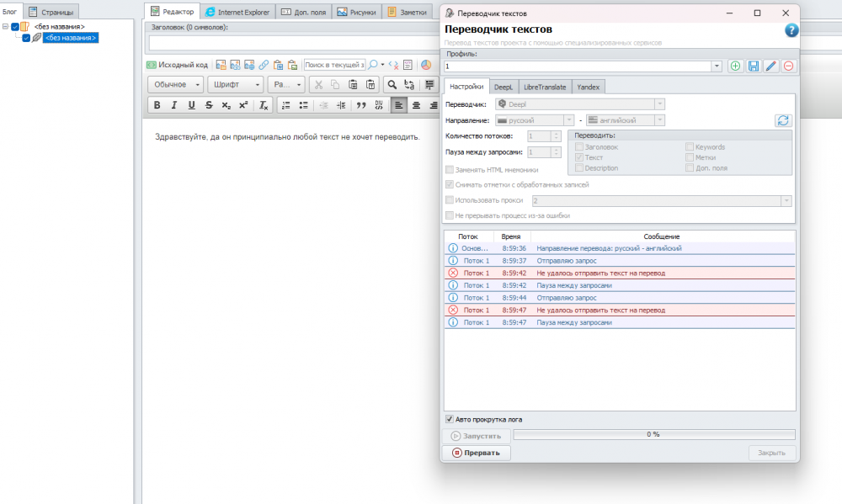Edit the profile using the pencil icon
The image size is (842, 504).
[770, 66]
